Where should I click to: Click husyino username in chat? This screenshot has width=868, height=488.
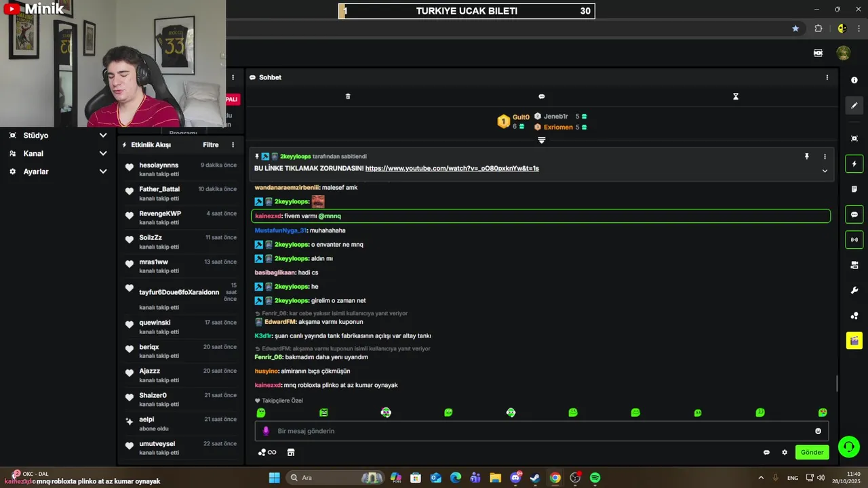tap(267, 371)
